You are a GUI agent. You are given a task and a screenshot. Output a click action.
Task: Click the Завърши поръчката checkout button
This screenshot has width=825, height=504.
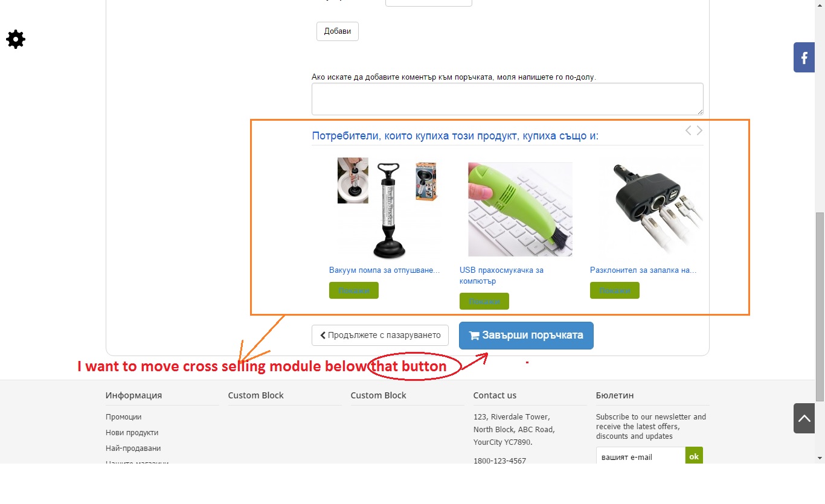click(526, 336)
